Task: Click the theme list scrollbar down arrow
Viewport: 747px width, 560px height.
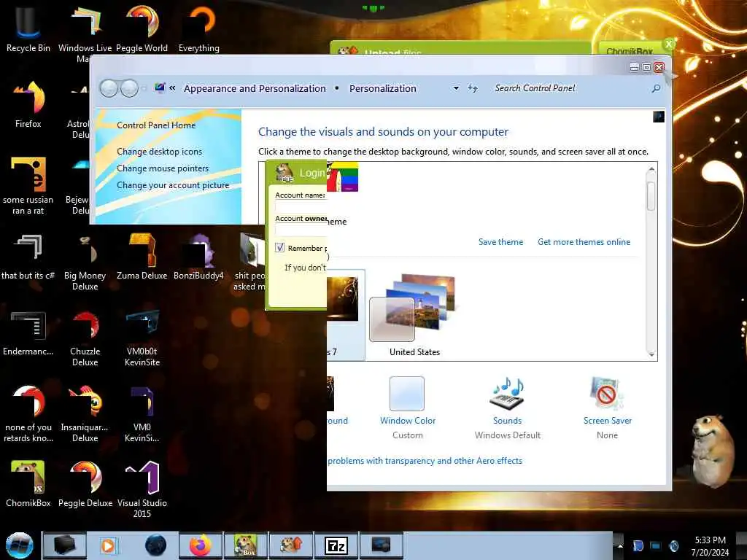Action: (x=651, y=354)
